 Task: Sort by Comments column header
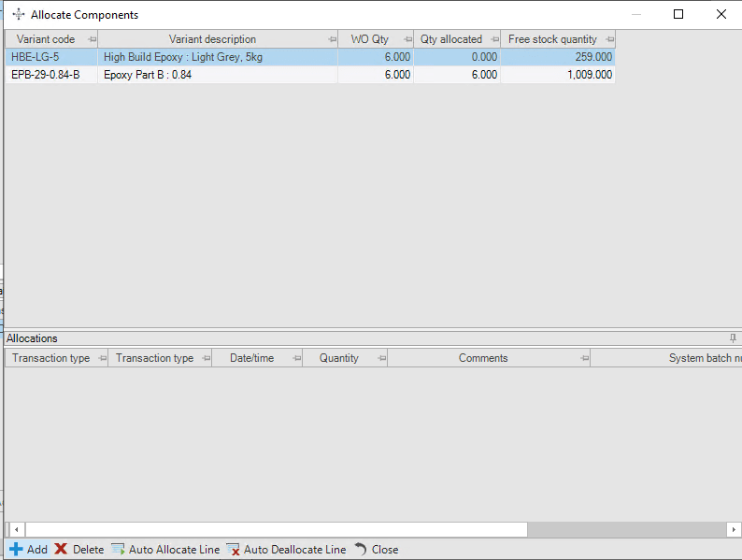[483, 358]
